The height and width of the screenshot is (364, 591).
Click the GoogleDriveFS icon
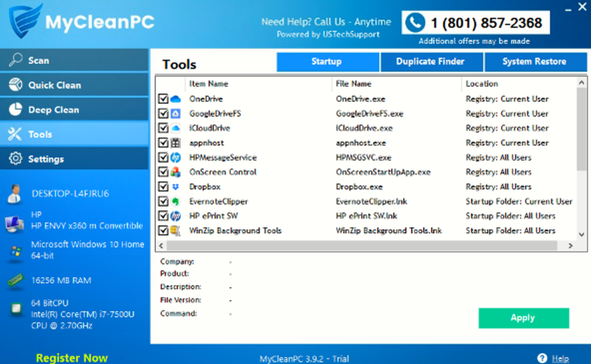point(176,113)
